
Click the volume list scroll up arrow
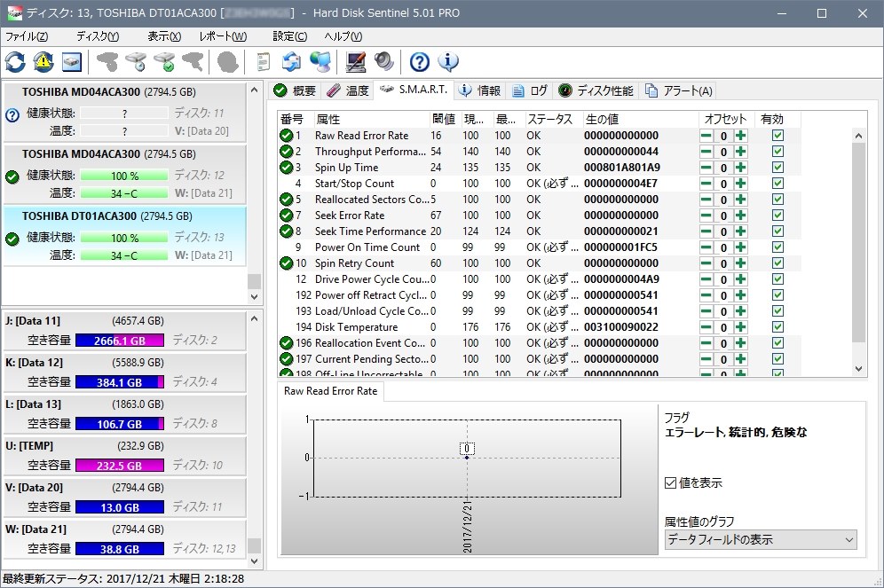(254, 318)
